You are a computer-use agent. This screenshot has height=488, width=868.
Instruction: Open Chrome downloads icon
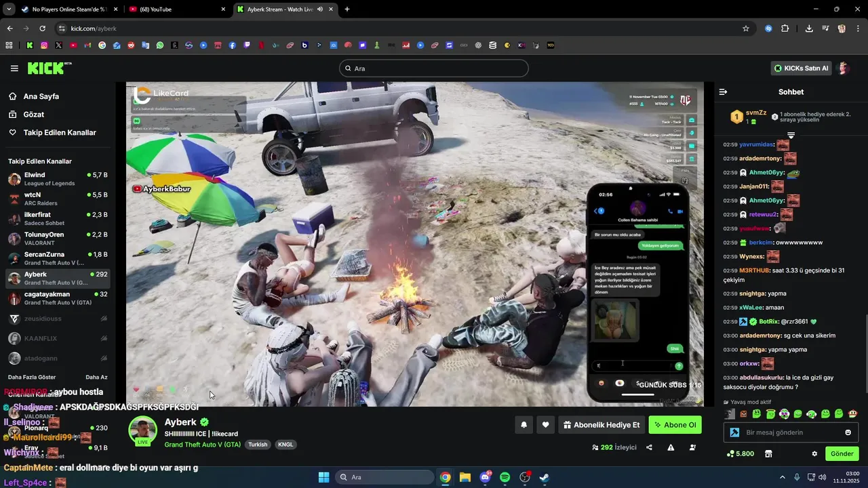coord(809,28)
